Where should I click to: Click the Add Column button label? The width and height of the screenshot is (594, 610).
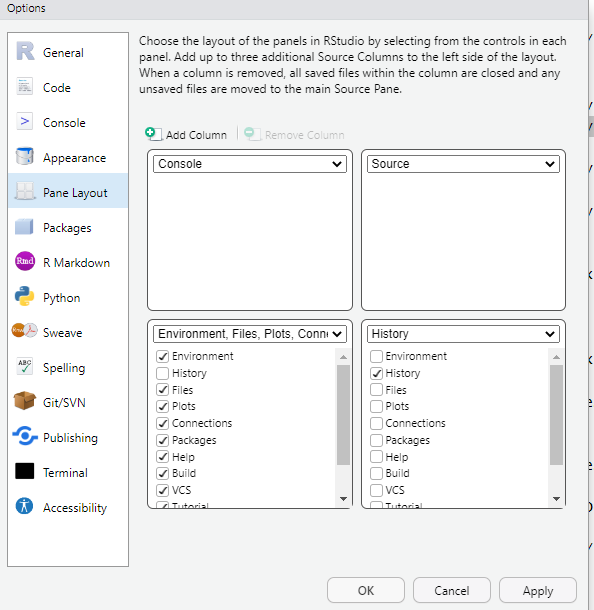click(196, 135)
